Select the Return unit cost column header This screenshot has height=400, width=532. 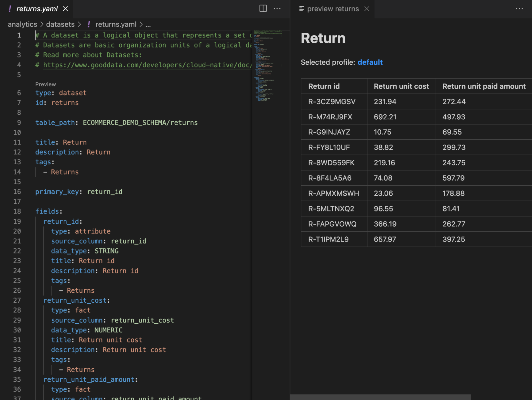coord(401,86)
